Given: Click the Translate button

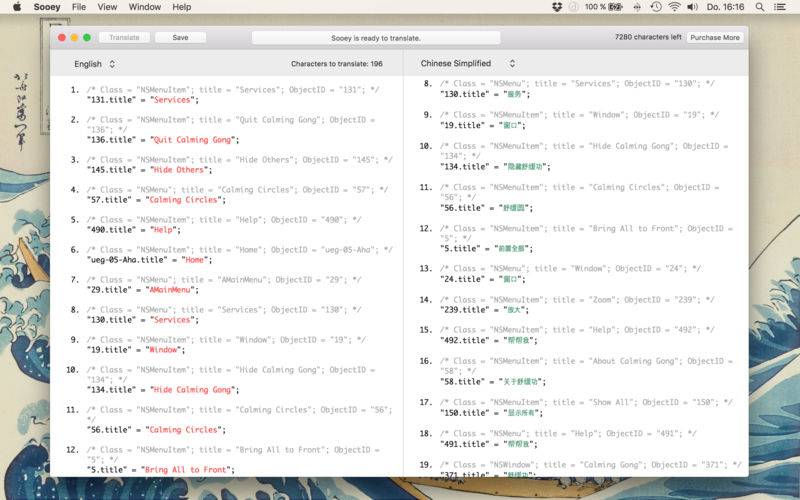Looking at the screenshot, I should click(x=124, y=37).
